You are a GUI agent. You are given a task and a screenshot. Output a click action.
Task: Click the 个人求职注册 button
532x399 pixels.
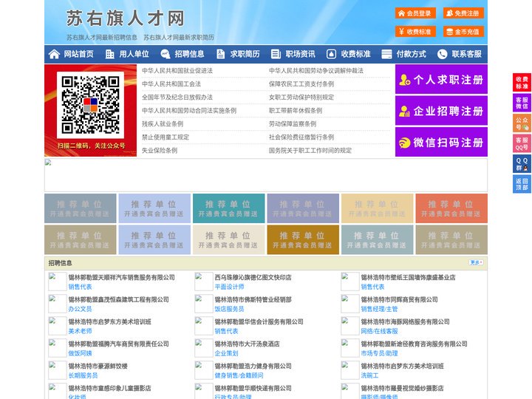tap(441, 79)
